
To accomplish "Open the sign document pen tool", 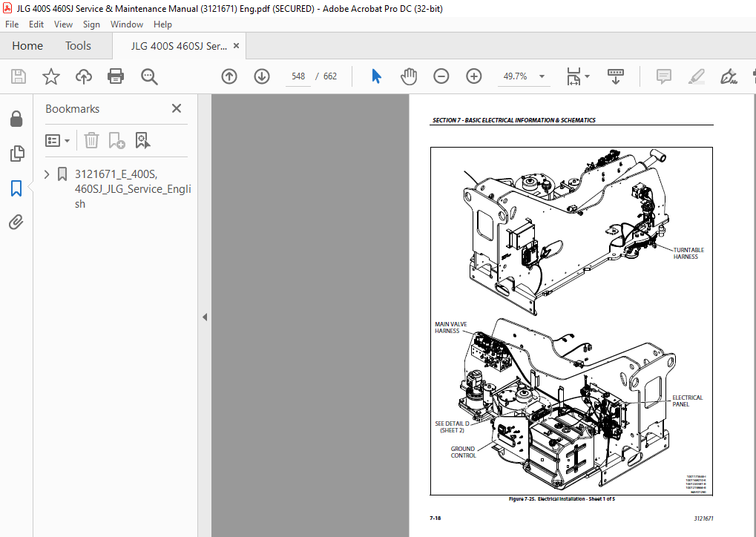I will [x=729, y=76].
